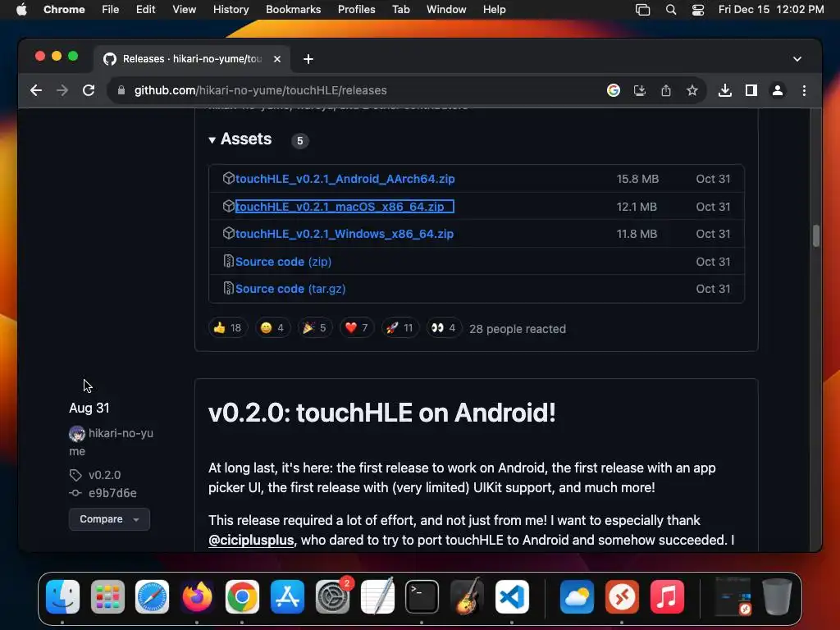Open the Profiles menu
The image size is (840, 630).
coord(356,10)
